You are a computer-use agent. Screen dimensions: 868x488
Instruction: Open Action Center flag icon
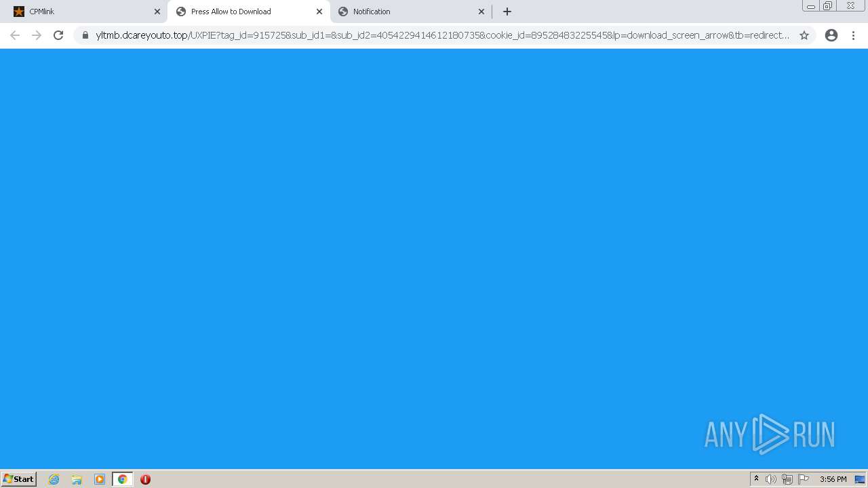(x=804, y=479)
